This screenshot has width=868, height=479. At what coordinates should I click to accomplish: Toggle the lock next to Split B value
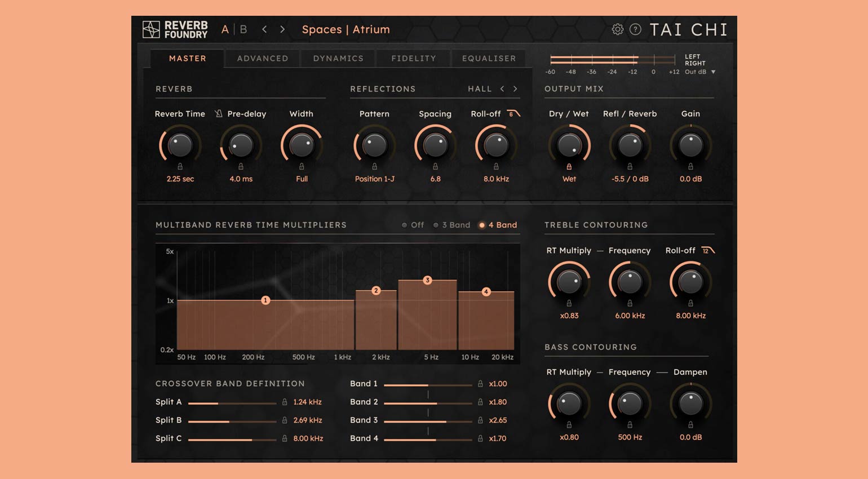(x=285, y=420)
